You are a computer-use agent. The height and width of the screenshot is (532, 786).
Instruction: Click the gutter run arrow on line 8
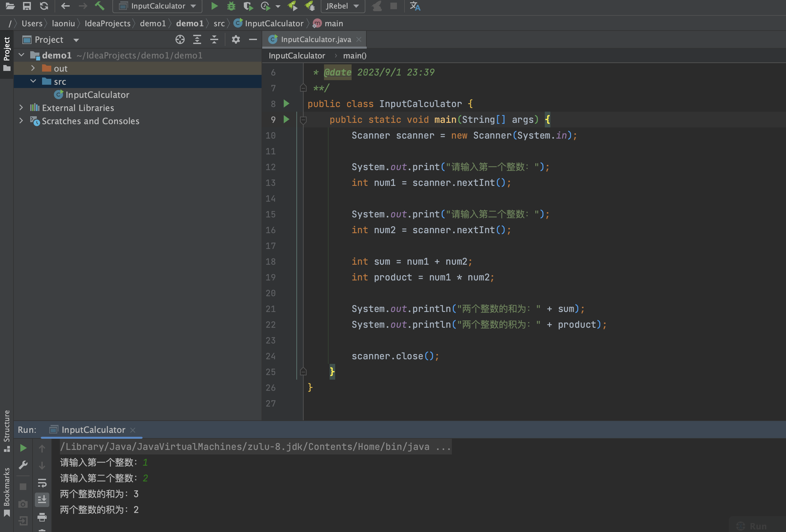point(286,103)
